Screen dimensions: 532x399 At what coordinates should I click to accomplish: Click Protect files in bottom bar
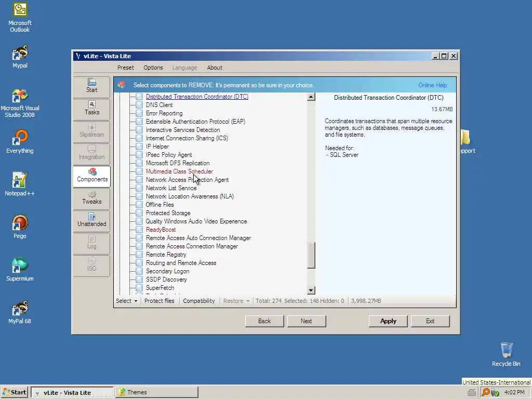(159, 301)
